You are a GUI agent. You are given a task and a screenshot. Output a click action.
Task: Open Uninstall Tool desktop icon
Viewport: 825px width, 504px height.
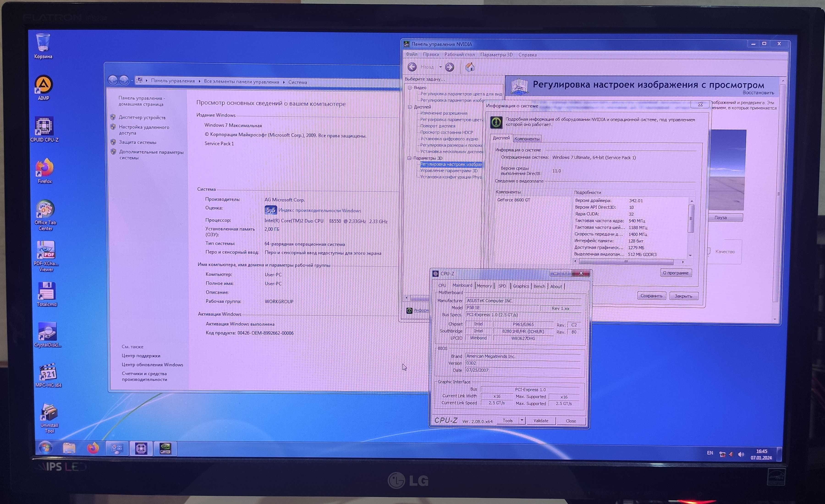[x=49, y=418]
